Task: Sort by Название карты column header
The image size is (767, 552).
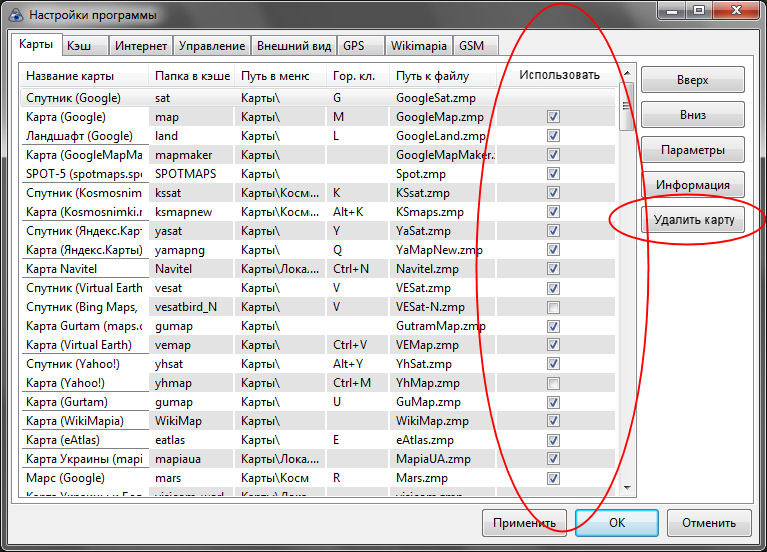Action: point(84,75)
